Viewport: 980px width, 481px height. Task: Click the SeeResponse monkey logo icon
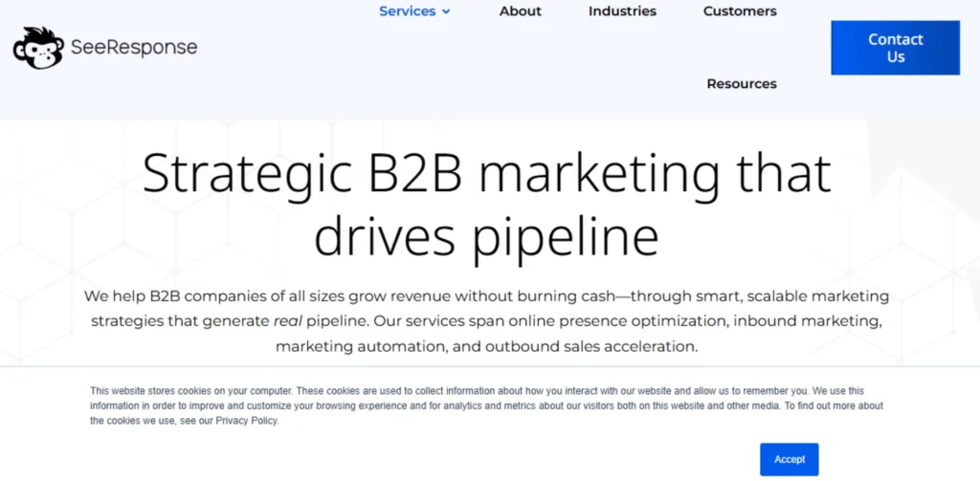38,48
